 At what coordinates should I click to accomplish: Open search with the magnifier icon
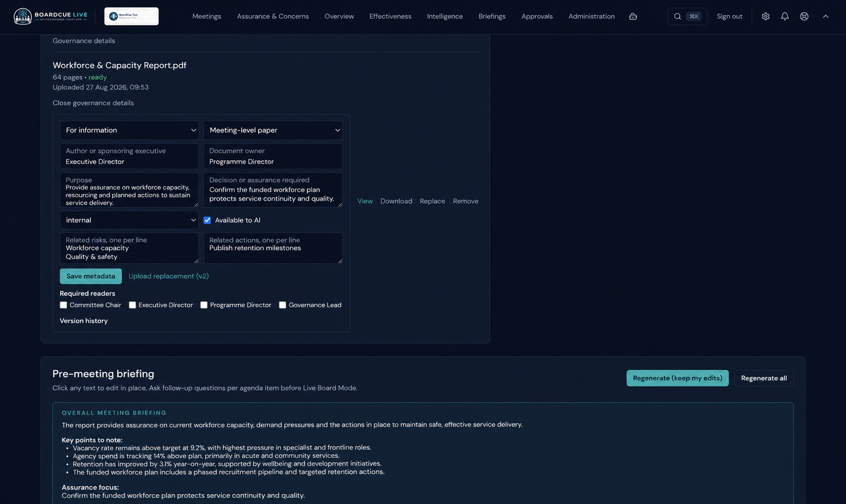point(677,16)
